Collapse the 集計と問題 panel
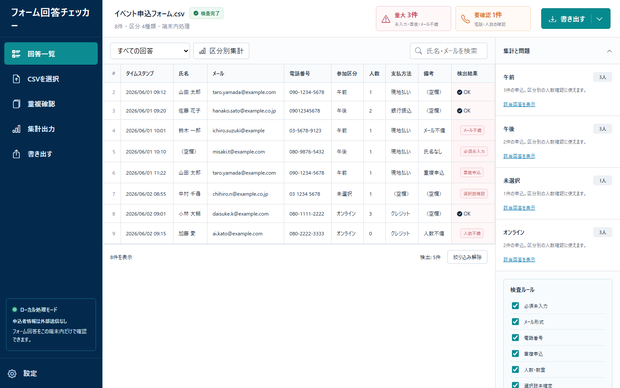This screenshot has height=388, width=620. 609,51
